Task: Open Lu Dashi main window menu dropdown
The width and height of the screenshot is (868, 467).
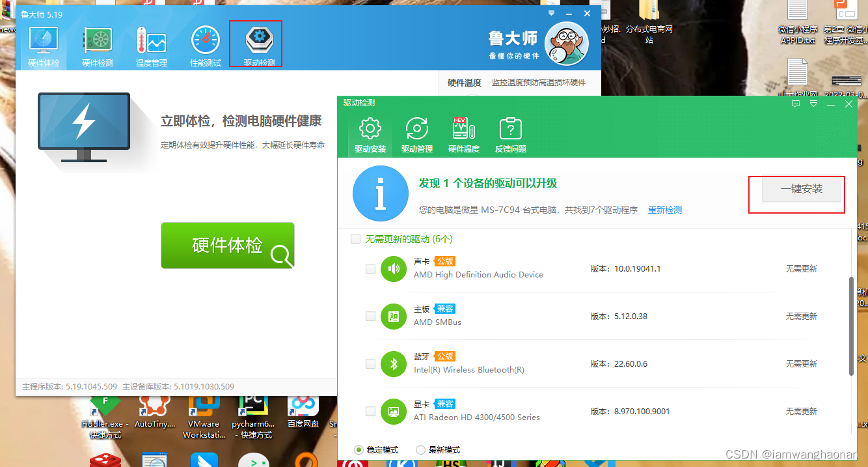Action: tap(552, 13)
